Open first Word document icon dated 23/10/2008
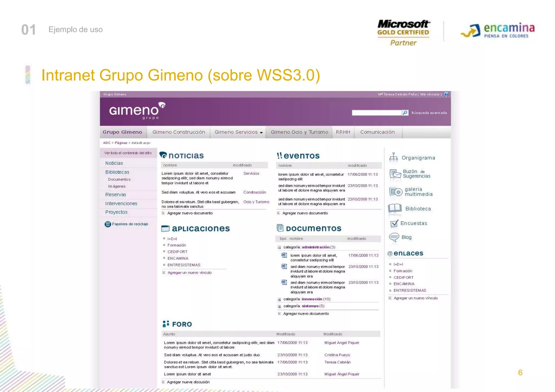 click(x=284, y=266)
